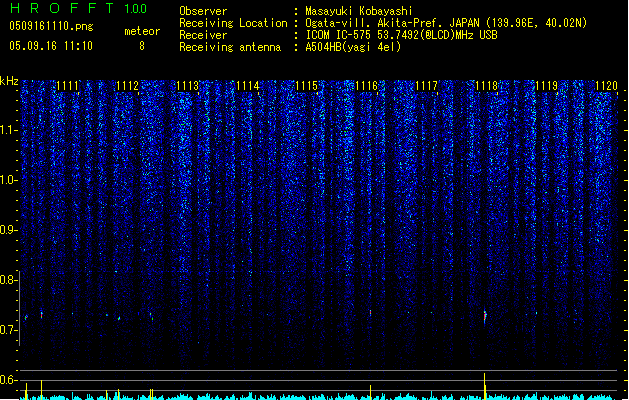
Task: Click the 1114 time marker
Action: tap(248, 86)
